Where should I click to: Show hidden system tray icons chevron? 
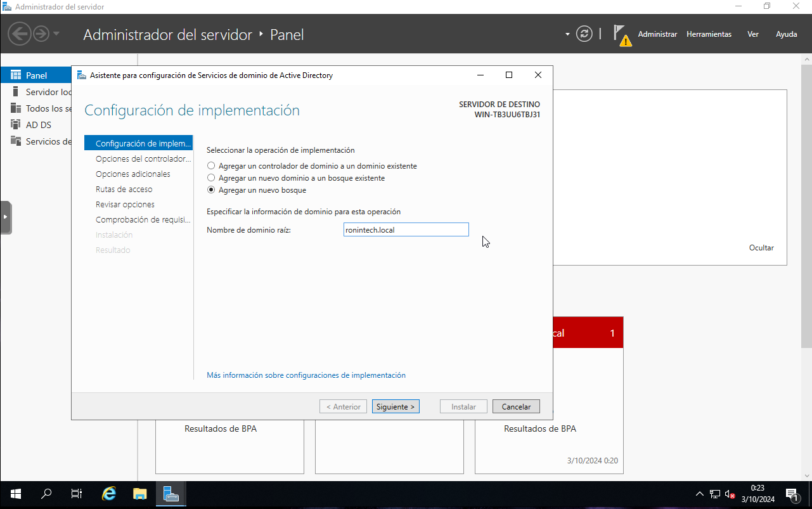[700, 494]
